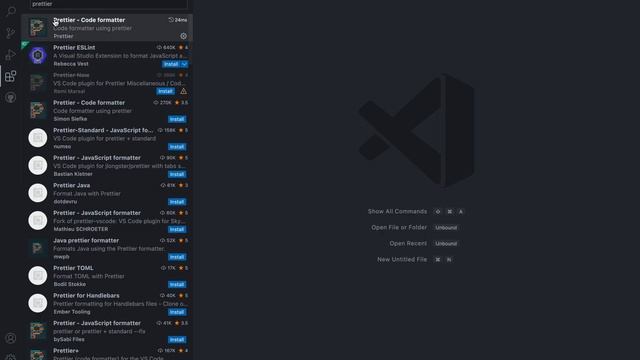
Task: Click the Java prettier formatter P logo
Action: (38, 248)
